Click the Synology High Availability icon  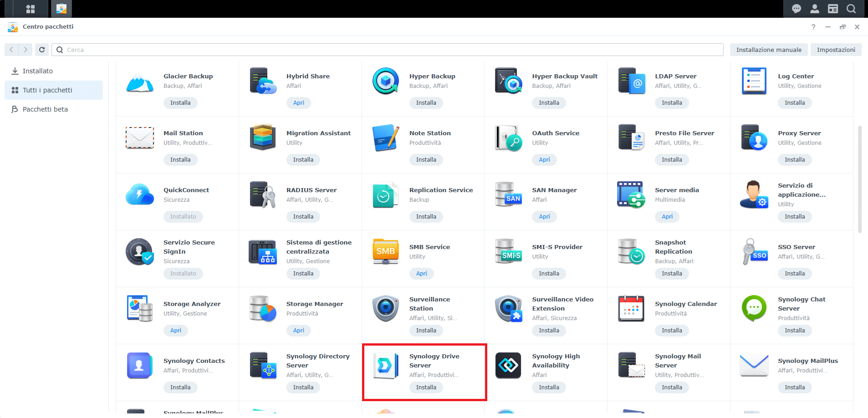pos(508,366)
